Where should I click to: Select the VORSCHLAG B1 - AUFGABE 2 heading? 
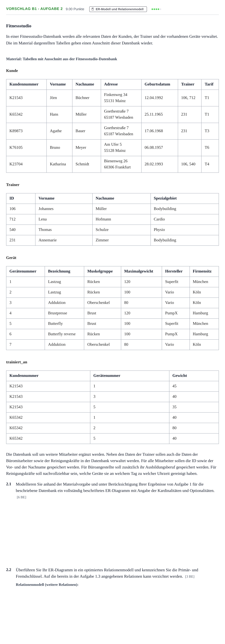click(x=34, y=9)
